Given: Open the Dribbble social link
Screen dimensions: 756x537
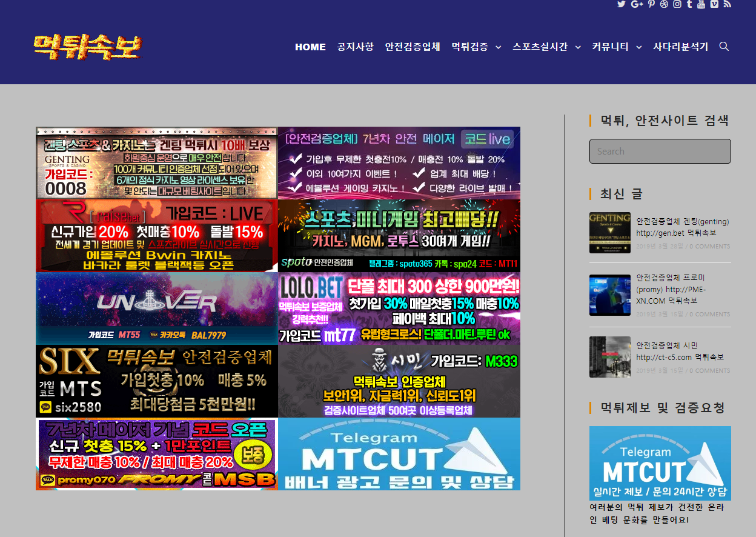Looking at the screenshot, I should 664,4.
